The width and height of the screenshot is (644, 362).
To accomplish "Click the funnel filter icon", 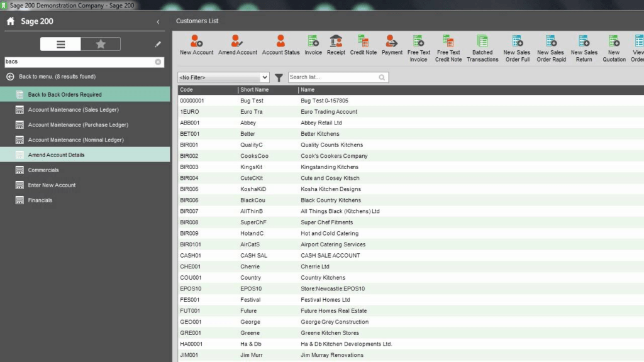I will pyautogui.click(x=279, y=77).
